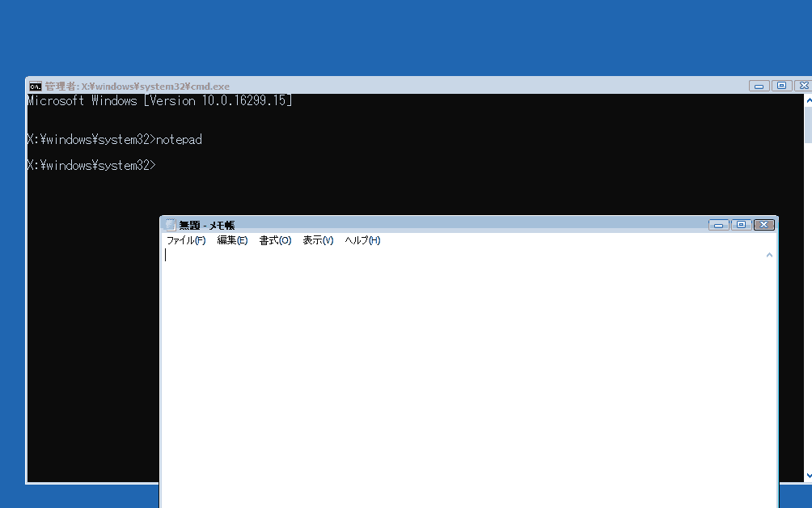
Task: Click inside the Notepad text area
Action: click(464, 378)
